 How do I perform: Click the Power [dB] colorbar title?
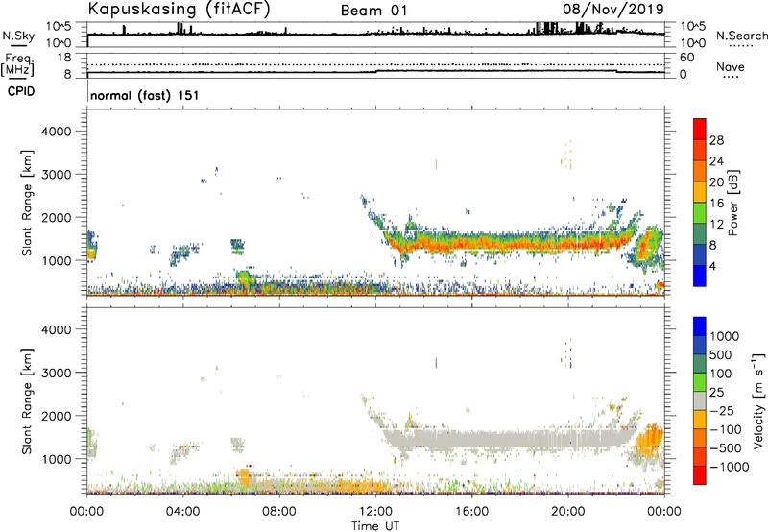pos(732,203)
